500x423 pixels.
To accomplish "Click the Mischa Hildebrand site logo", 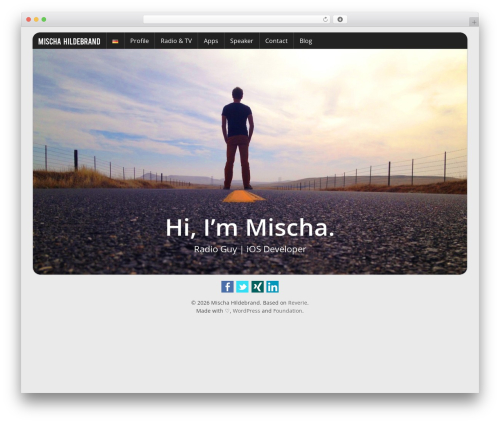I will click(x=69, y=41).
